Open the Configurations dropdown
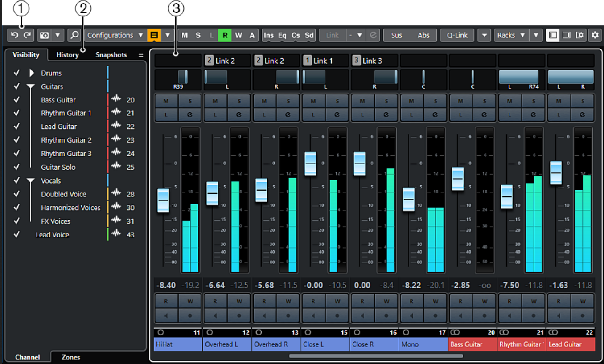604x364 pixels. 115,35
